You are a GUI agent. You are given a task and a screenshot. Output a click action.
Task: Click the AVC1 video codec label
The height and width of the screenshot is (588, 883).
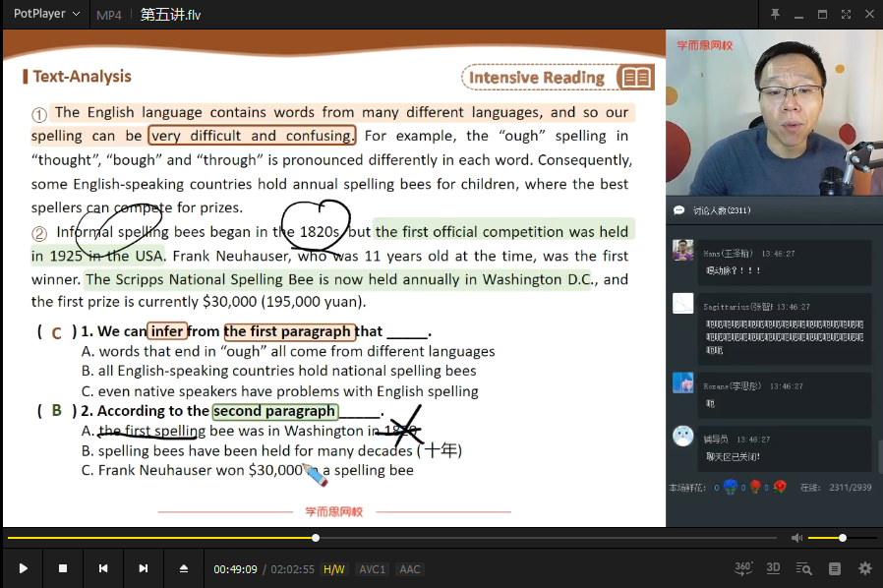372,569
